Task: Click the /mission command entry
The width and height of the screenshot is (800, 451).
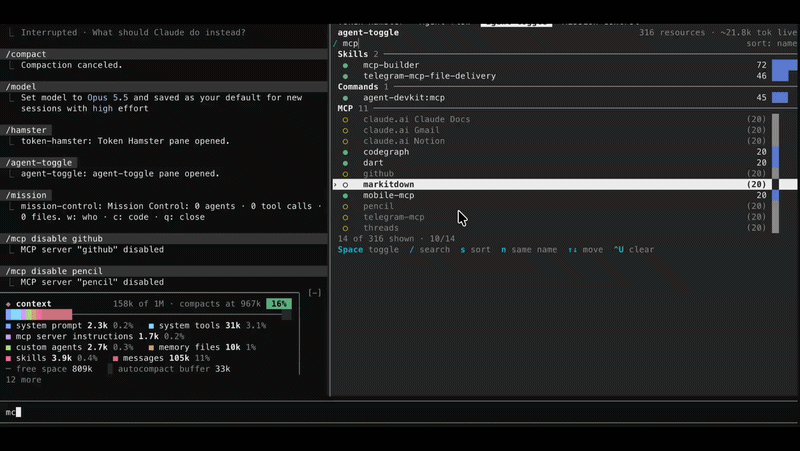Action: point(26,195)
